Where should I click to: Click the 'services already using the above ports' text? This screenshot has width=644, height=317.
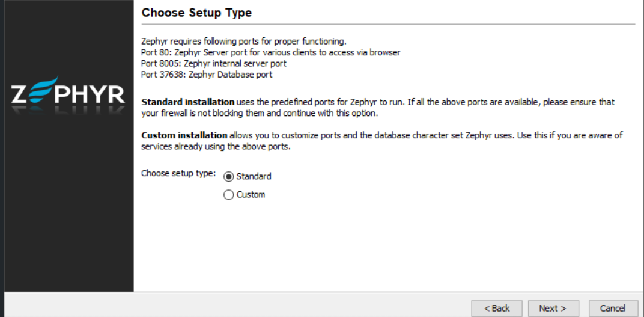click(216, 146)
